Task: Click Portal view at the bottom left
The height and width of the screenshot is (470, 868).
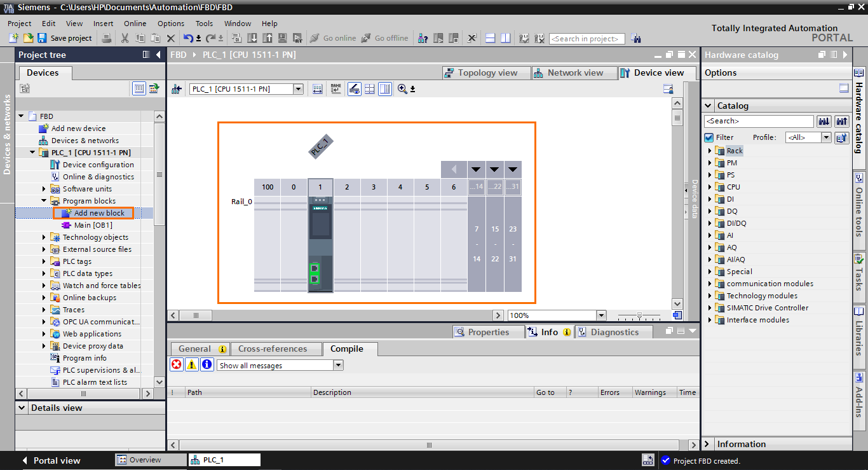Action: click(x=51, y=460)
